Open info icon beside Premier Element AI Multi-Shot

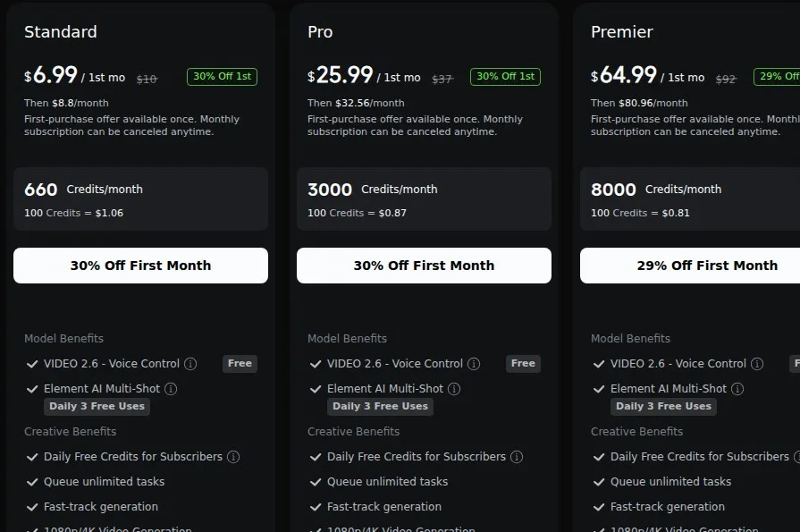point(737,389)
